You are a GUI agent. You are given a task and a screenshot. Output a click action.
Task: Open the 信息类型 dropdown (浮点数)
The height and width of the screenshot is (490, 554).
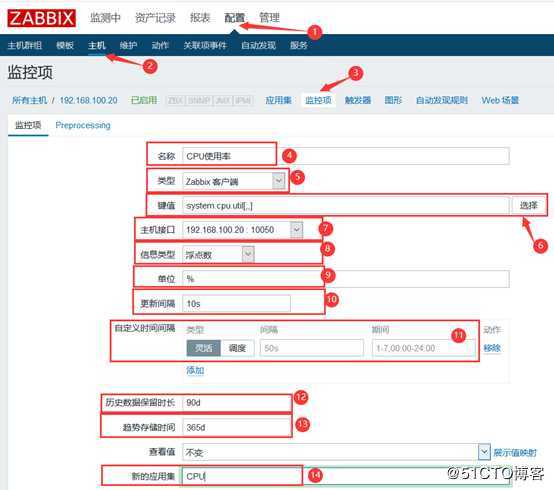(x=218, y=254)
